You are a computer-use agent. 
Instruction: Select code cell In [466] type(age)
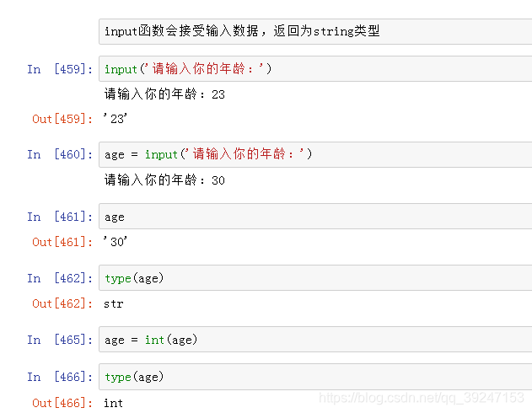(x=315, y=377)
